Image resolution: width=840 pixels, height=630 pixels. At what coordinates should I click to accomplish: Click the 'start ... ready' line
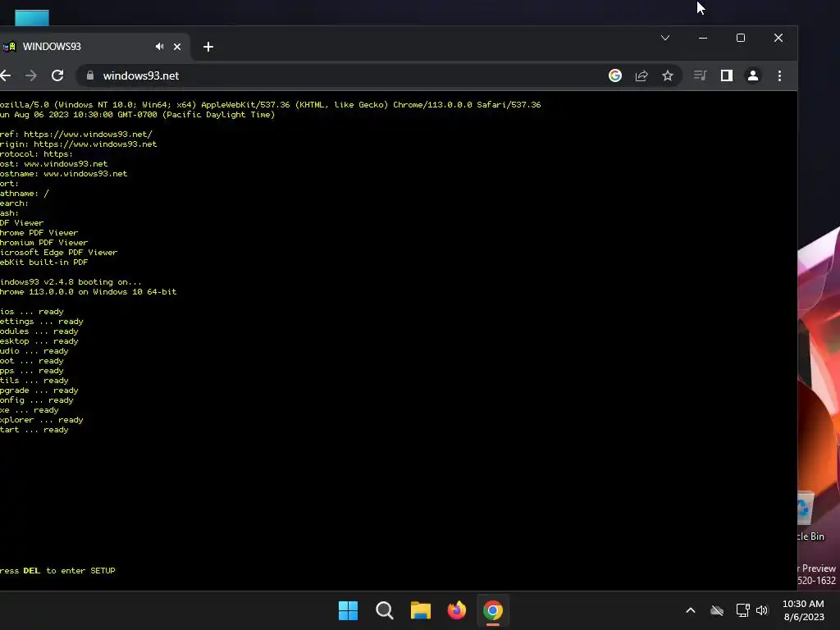pyautogui.click(x=34, y=430)
